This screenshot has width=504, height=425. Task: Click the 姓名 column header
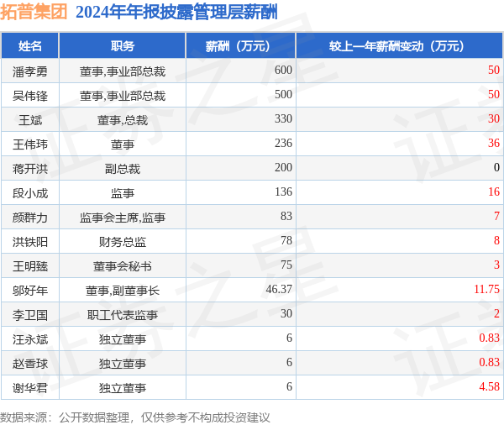(x=30, y=46)
